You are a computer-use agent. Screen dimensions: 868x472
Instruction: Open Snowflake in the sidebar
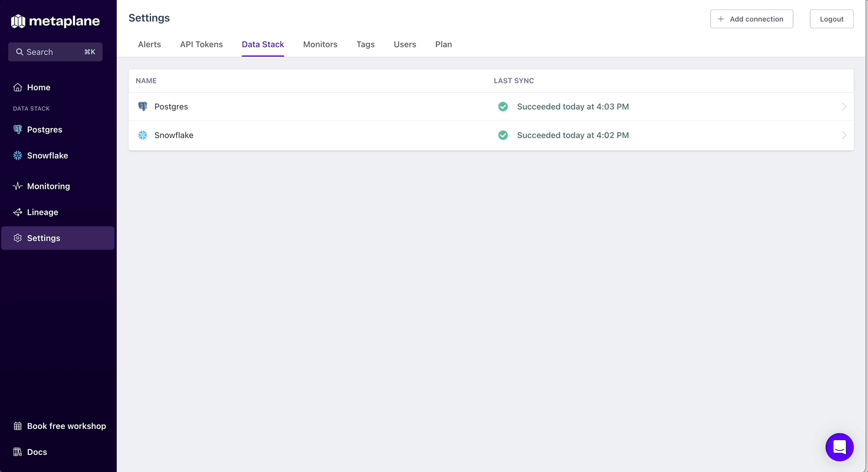[58, 156]
